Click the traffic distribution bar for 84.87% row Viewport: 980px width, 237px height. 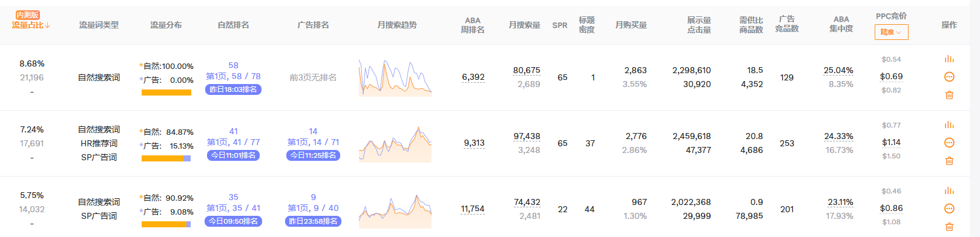click(x=166, y=158)
